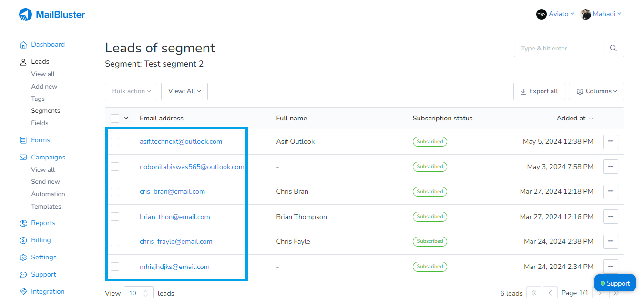Toggle the select-all checkbox in table header
This screenshot has width=644, height=298.
(x=115, y=118)
